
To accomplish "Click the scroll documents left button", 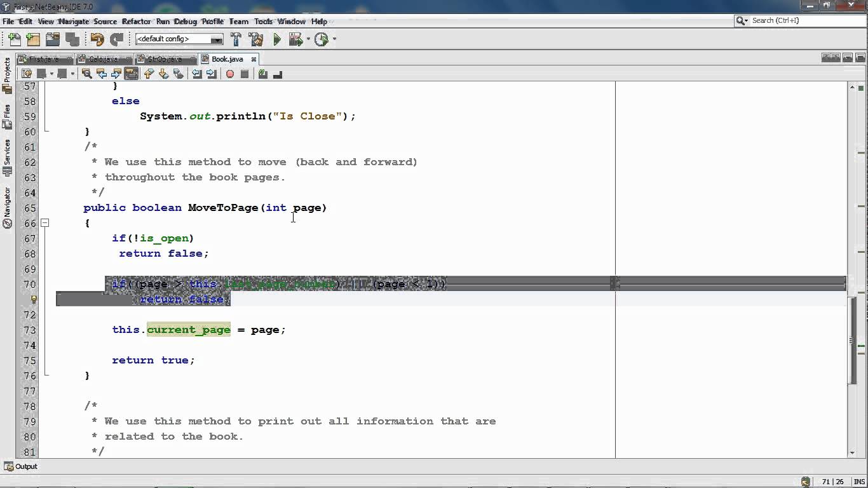I will click(826, 58).
